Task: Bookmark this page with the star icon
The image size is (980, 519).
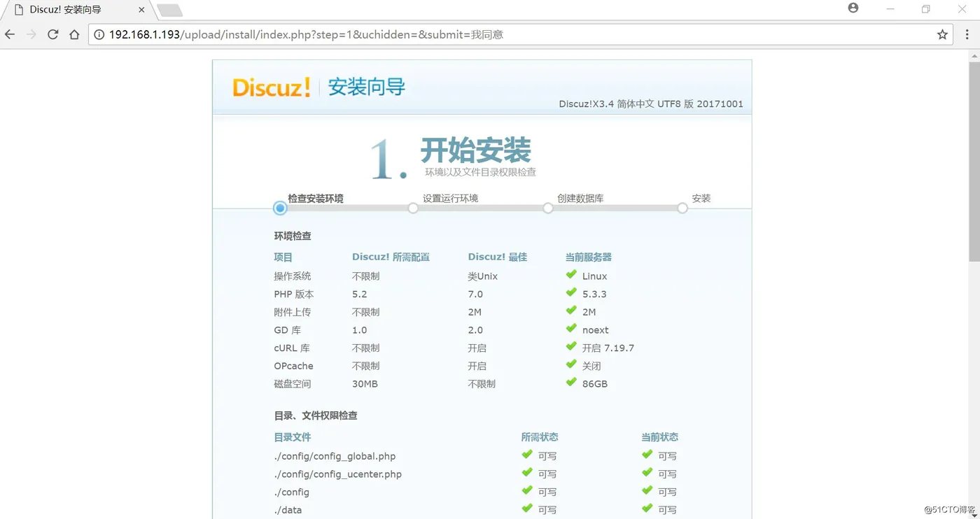Action: pyautogui.click(x=942, y=34)
